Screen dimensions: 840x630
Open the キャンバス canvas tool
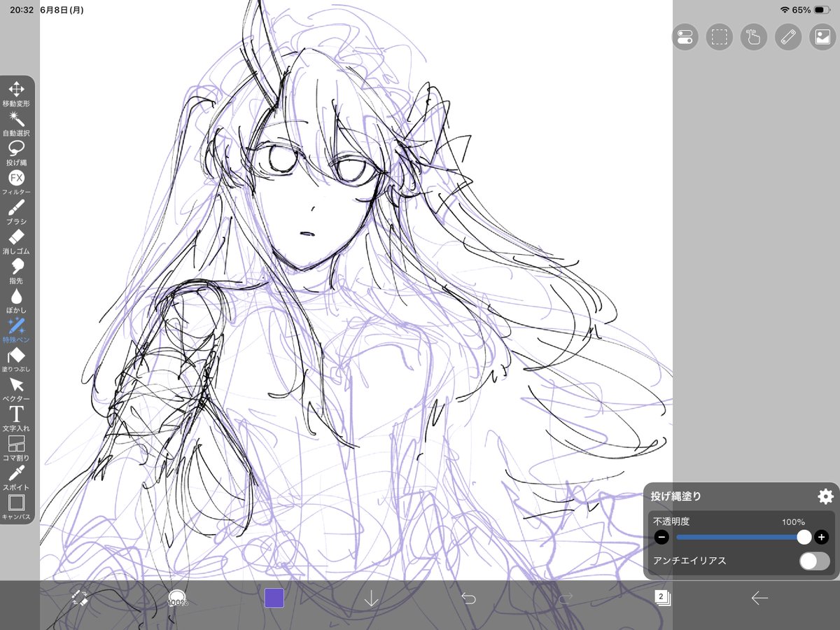click(17, 506)
